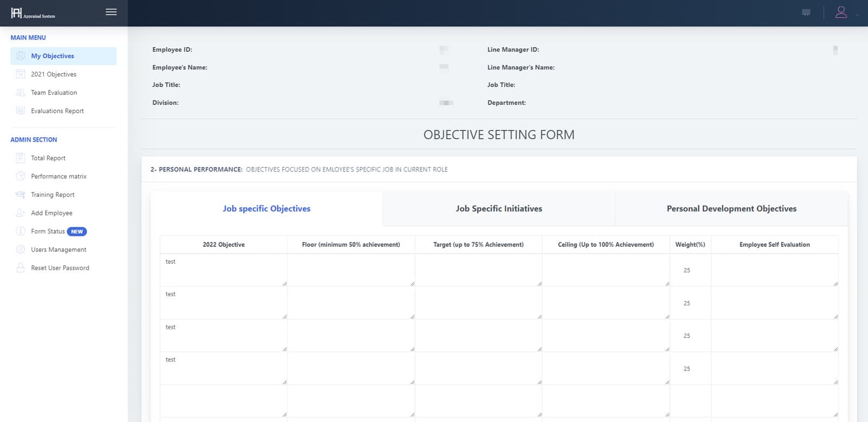This screenshot has width=868, height=422.
Task: Click the Employee Self Evaluation column header
Action: coord(775,245)
